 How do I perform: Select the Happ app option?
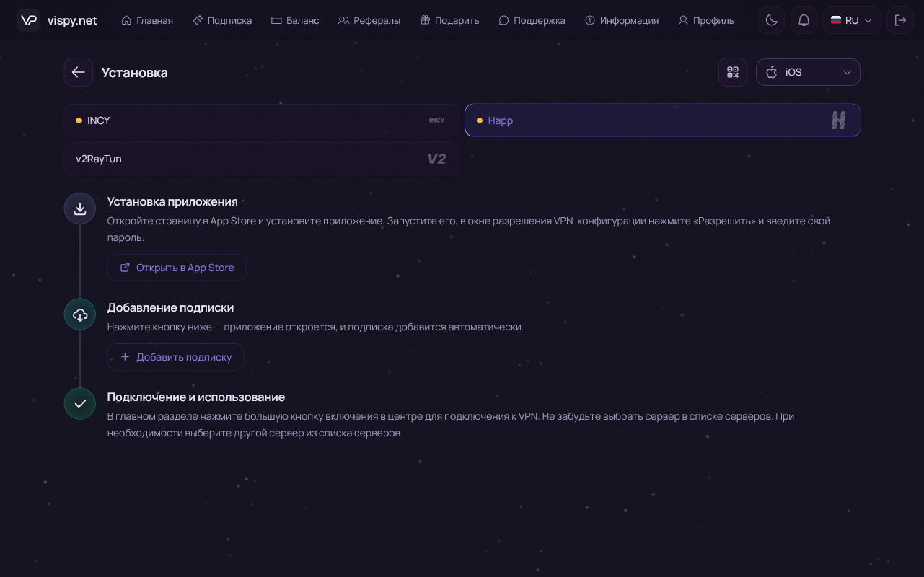coord(662,120)
